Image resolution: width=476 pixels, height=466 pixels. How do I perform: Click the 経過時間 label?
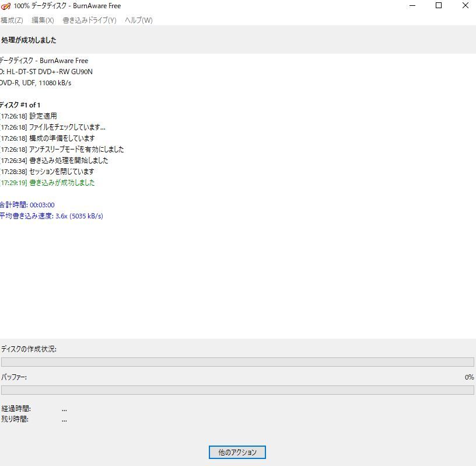16,409
